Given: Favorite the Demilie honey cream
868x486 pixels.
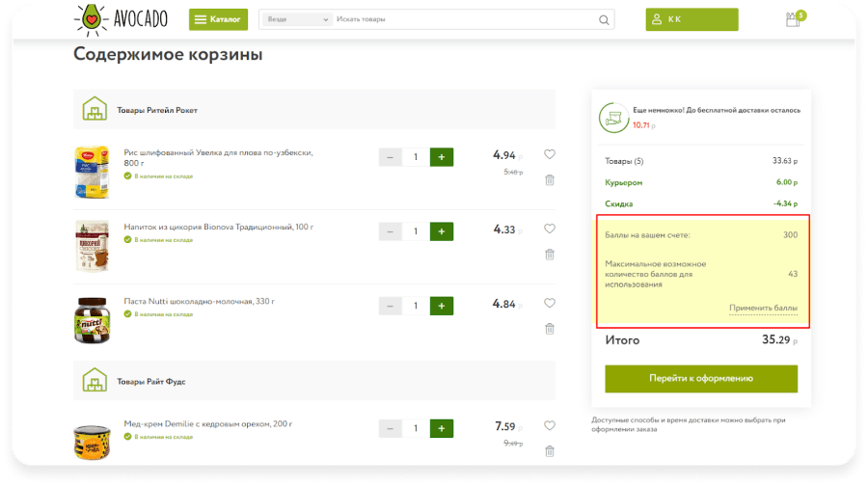Looking at the screenshot, I should [549, 425].
